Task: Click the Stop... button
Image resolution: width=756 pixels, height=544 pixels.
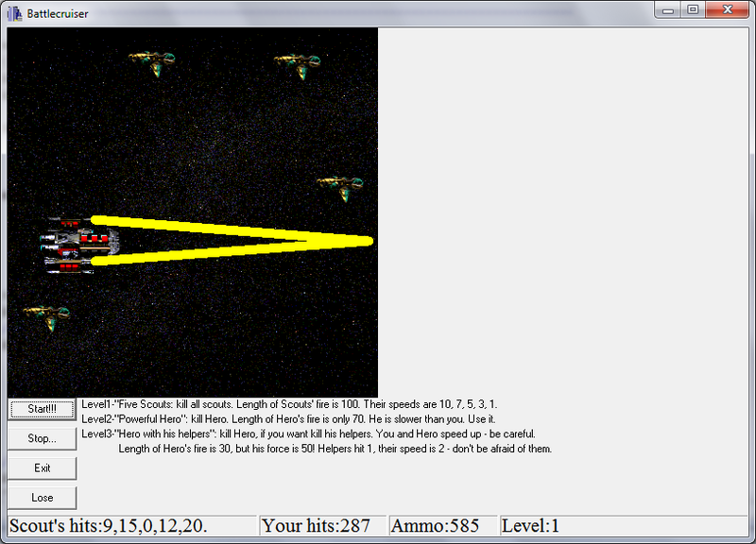Action: [x=42, y=438]
